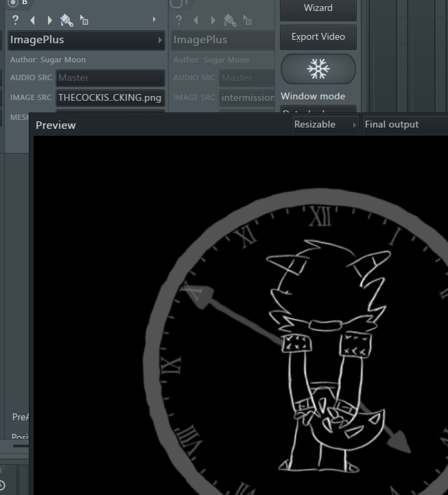Open the ImagePlus effect dropdown in layer B

pyautogui.click(x=86, y=40)
